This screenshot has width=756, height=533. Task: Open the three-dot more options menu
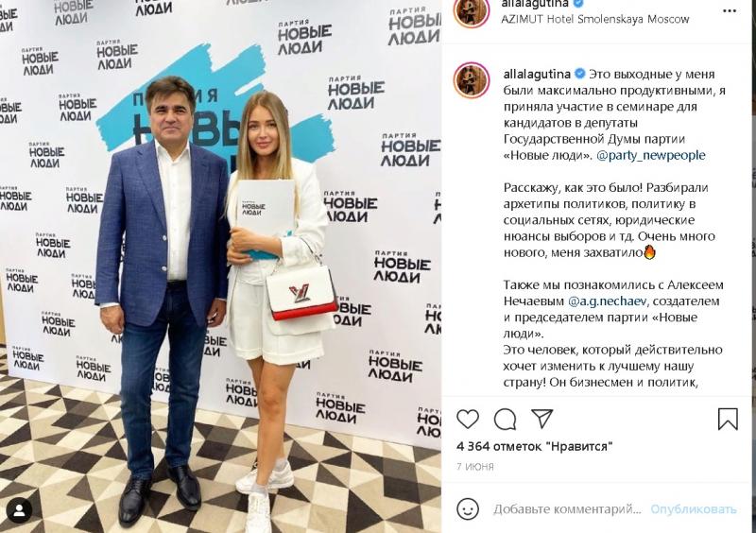(x=729, y=11)
